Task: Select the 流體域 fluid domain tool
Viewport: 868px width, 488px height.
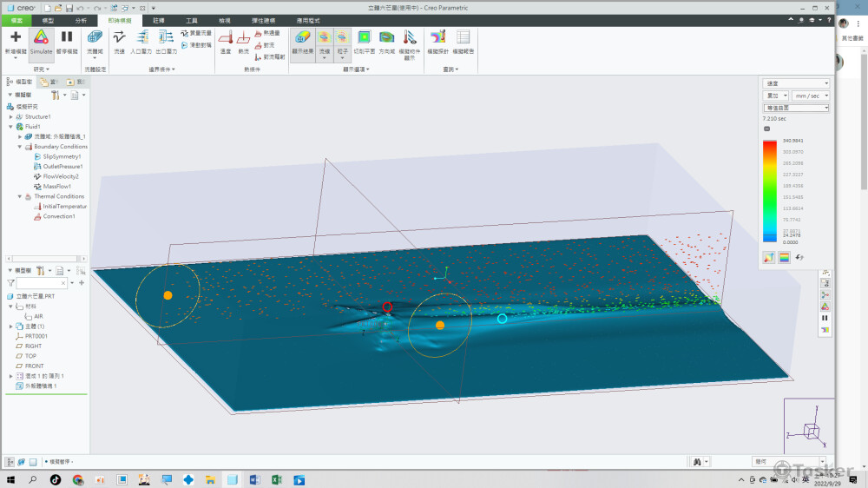Action: (x=95, y=41)
